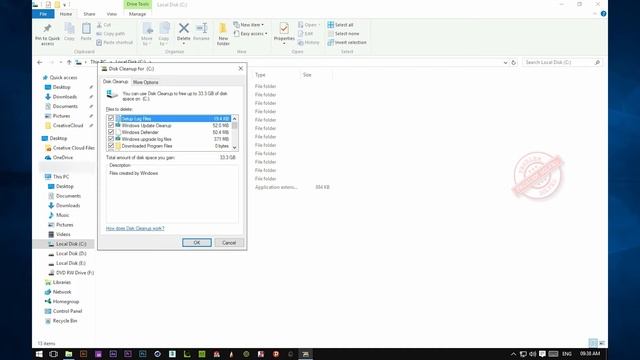The width and height of the screenshot is (640, 360).
Task: Open the Move to command
Action: tap(147, 33)
